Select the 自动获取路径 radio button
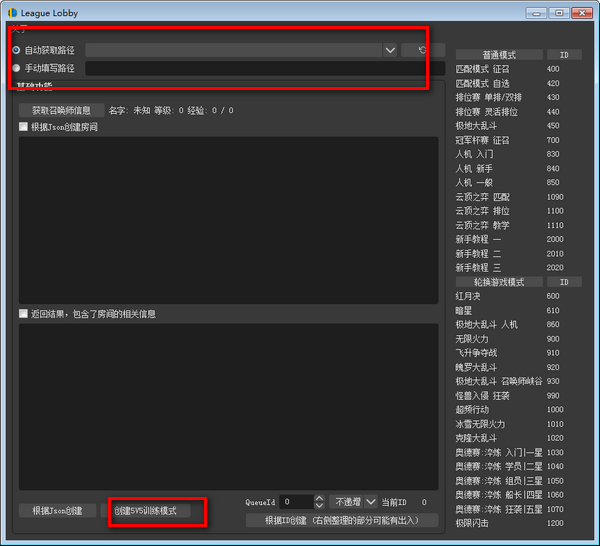The image size is (600, 546). 16,50
